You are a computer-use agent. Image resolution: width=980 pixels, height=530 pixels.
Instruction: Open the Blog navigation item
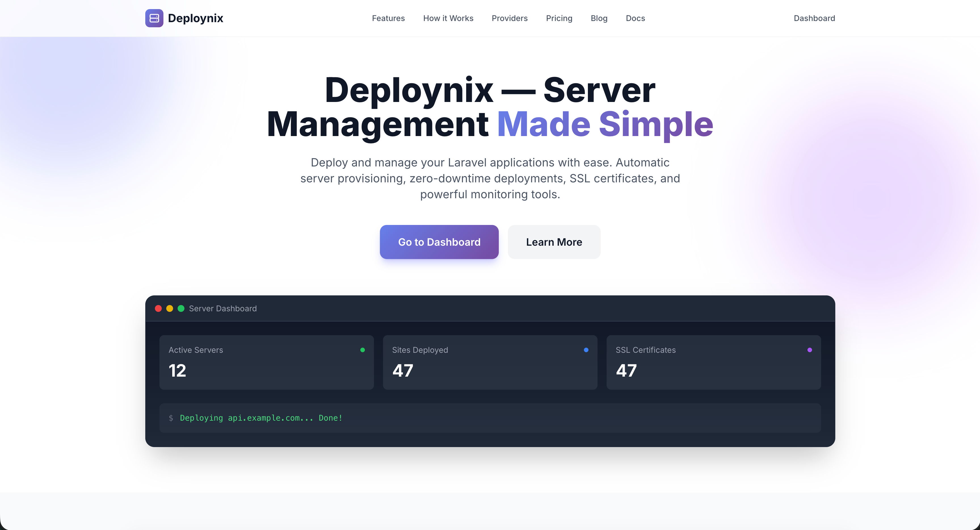[599, 18]
